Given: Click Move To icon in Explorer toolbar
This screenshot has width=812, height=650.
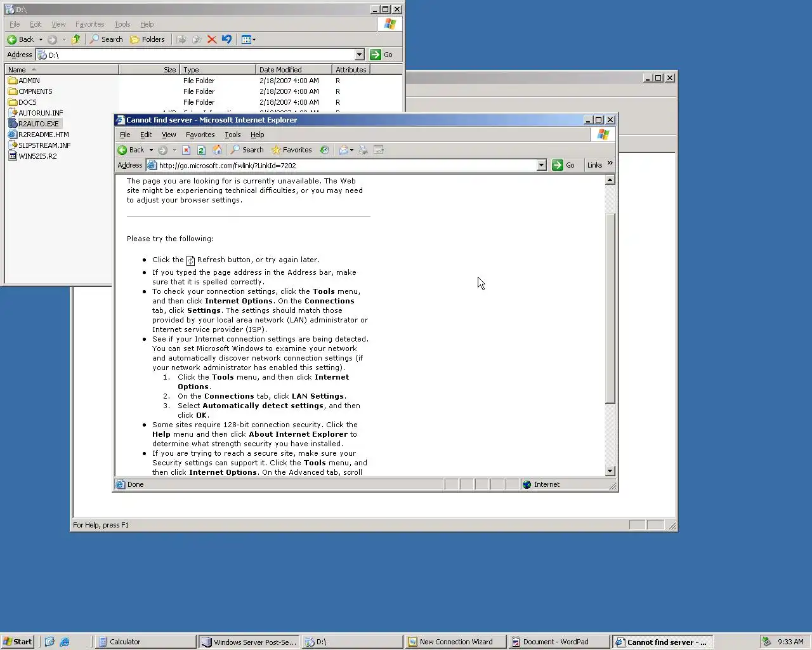Looking at the screenshot, I should (181, 39).
